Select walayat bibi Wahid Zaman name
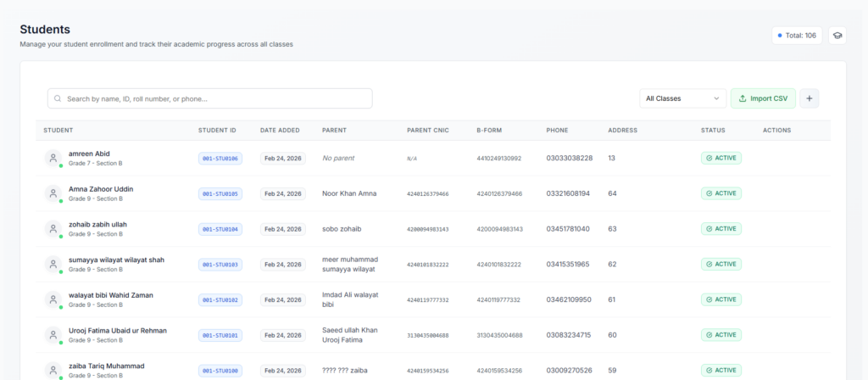Image resolution: width=868 pixels, height=380 pixels. point(111,295)
